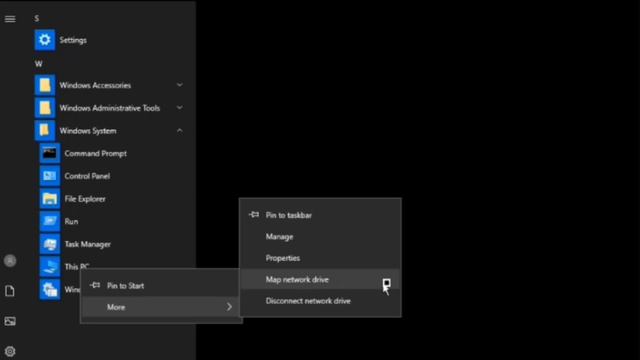Jump to the letter S section header
The width and height of the screenshot is (640, 360).
pyautogui.click(x=37, y=18)
